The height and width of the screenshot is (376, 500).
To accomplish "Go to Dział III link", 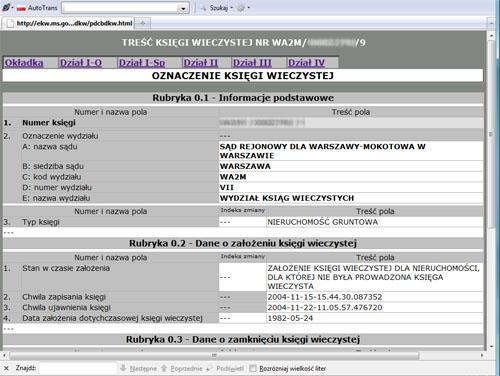I will pyautogui.click(x=252, y=63).
